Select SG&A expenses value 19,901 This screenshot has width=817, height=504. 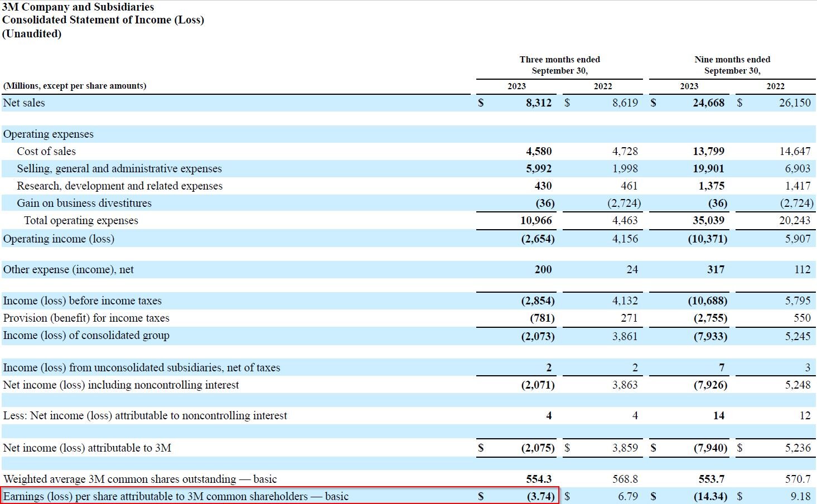click(708, 168)
